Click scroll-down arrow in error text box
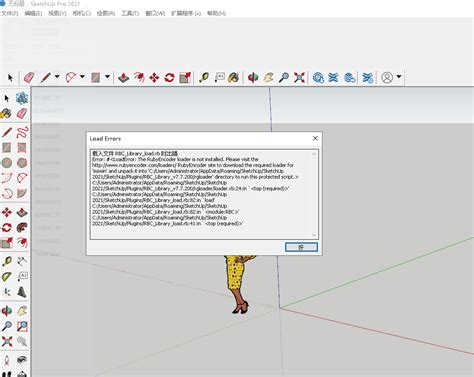 [314, 235]
